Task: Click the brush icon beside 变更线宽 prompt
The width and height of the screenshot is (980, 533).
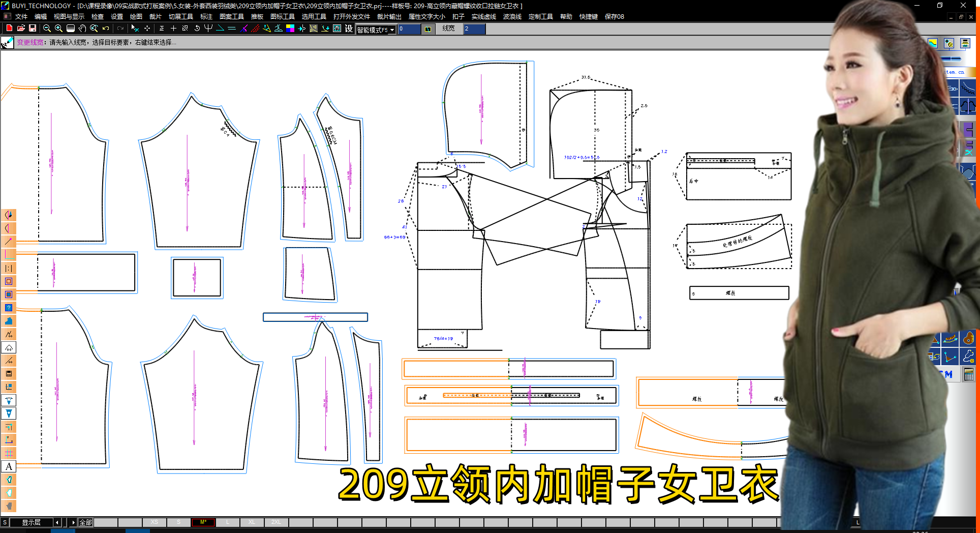Action: coord(8,43)
